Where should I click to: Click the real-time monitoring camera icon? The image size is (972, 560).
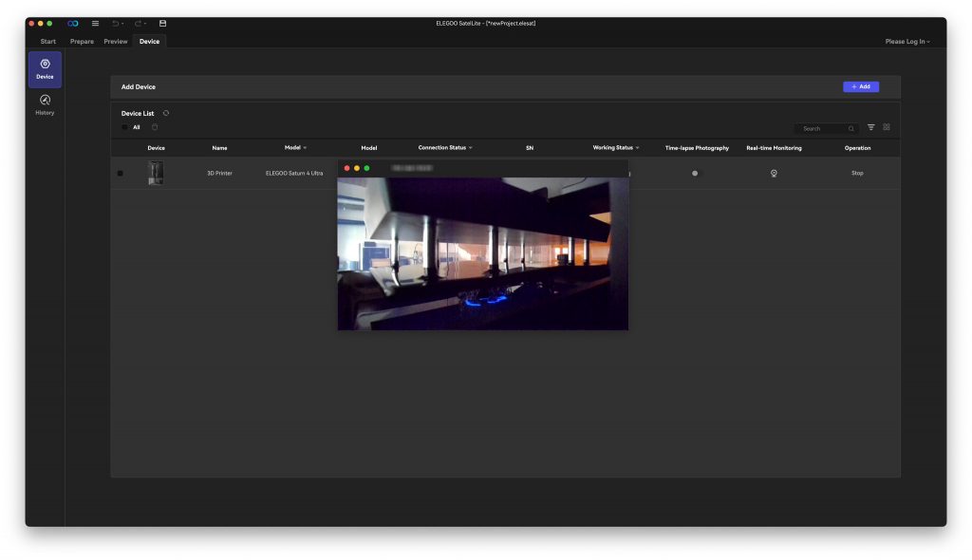(774, 173)
